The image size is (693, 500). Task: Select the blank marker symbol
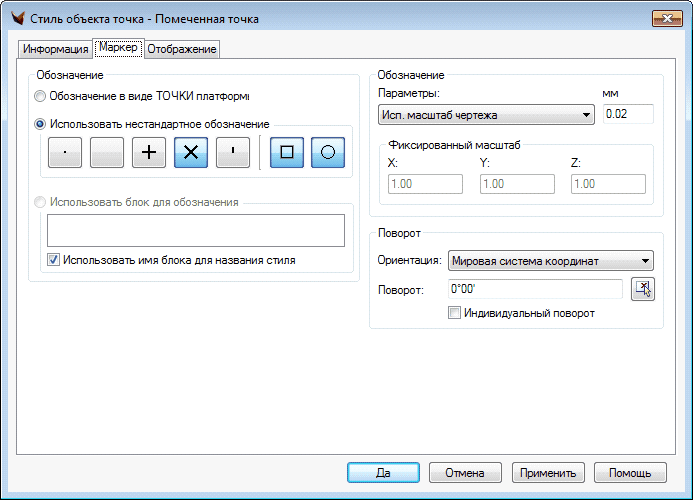107,152
